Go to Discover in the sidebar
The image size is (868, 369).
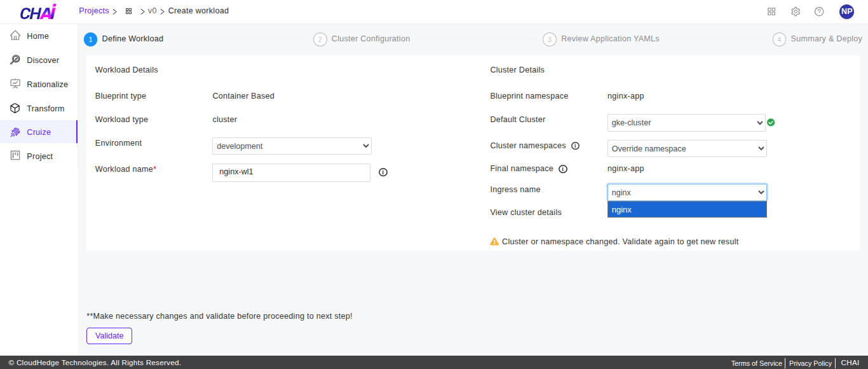(43, 60)
